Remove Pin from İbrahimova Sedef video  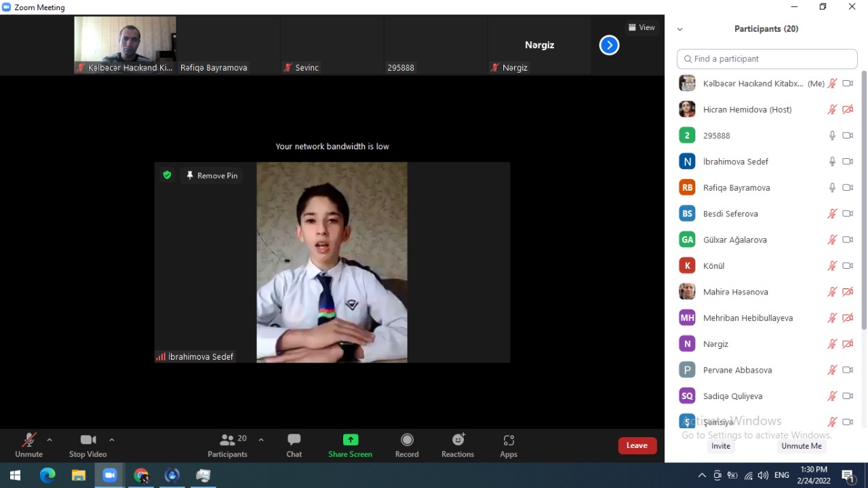click(x=212, y=175)
